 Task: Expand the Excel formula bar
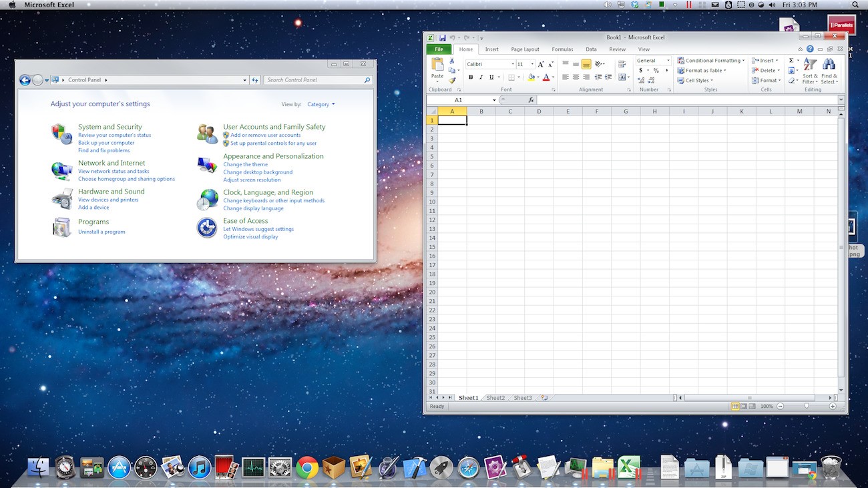click(x=841, y=99)
